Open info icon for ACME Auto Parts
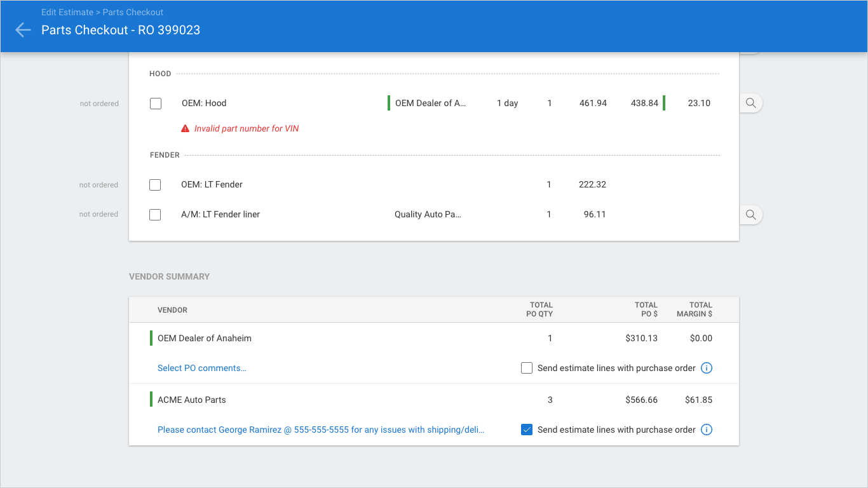This screenshot has width=868, height=488. tap(707, 430)
